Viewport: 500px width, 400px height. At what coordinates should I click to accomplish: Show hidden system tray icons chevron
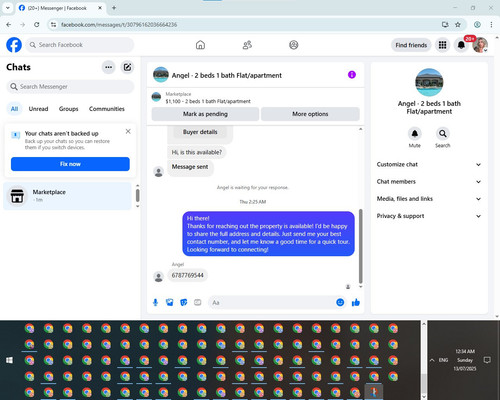click(432, 360)
